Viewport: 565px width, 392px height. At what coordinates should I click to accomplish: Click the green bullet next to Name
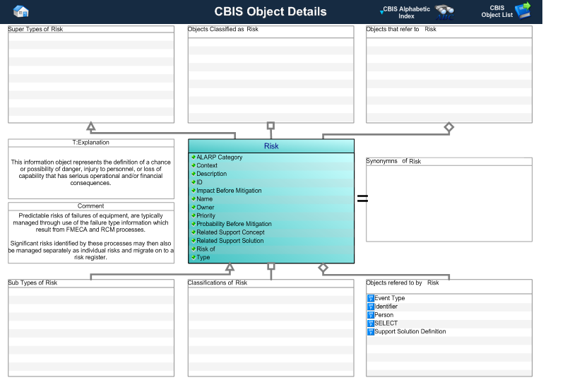coord(194,198)
